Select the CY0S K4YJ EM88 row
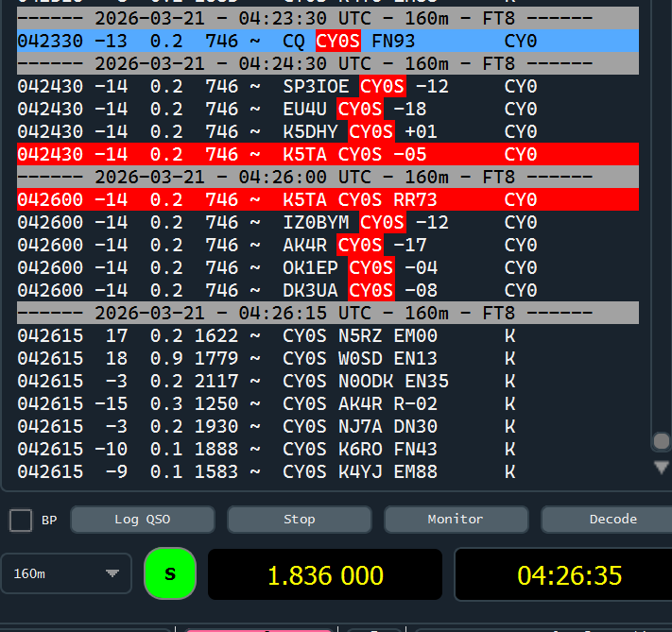 tap(328, 472)
